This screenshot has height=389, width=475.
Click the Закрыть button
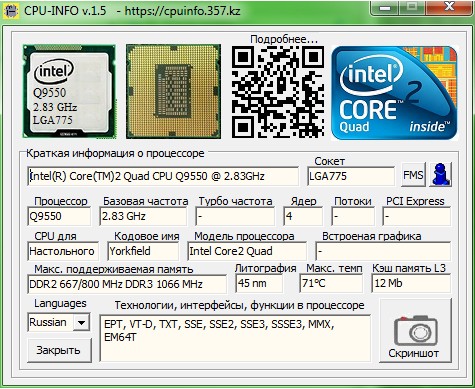coord(59,350)
